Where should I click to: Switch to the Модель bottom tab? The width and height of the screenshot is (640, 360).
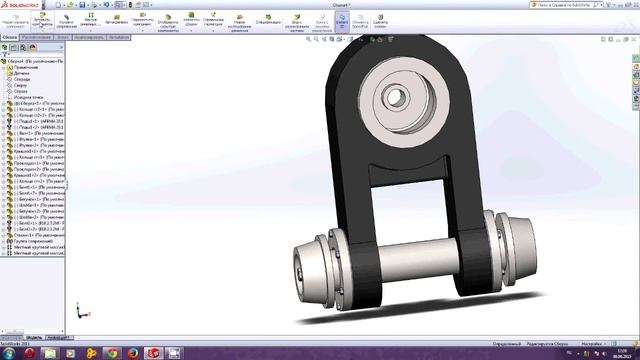pyautogui.click(x=33, y=338)
